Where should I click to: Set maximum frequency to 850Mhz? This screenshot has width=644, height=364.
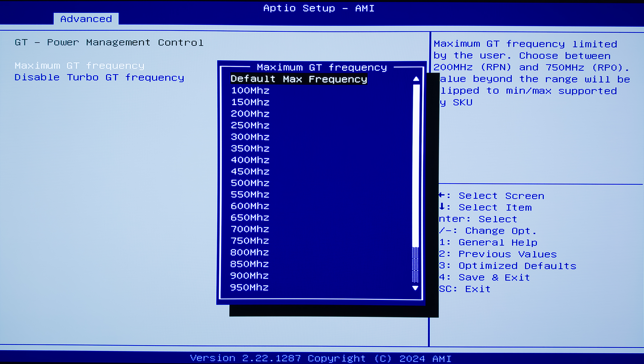tap(250, 264)
